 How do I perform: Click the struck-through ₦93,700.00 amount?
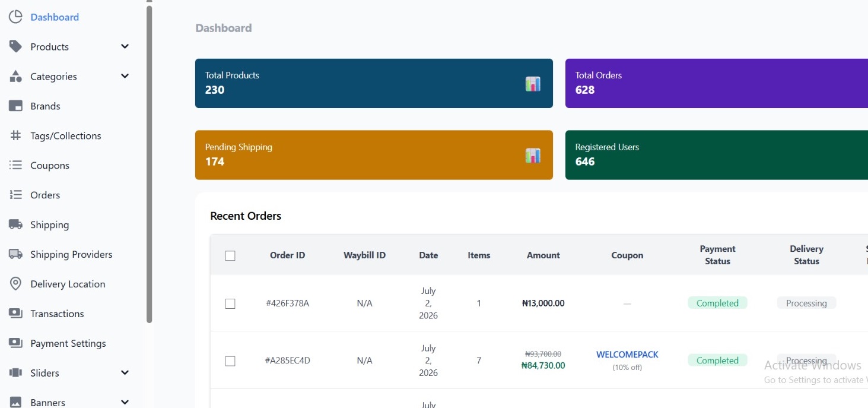(543, 354)
